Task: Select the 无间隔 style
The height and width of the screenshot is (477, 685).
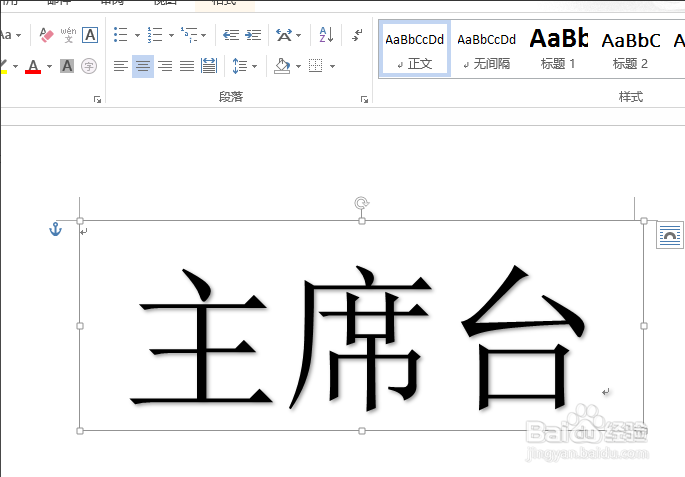Action: click(x=486, y=49)
